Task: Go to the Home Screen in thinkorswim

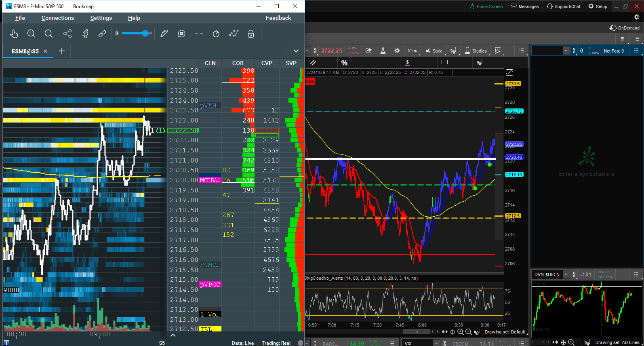Action: 486,6
